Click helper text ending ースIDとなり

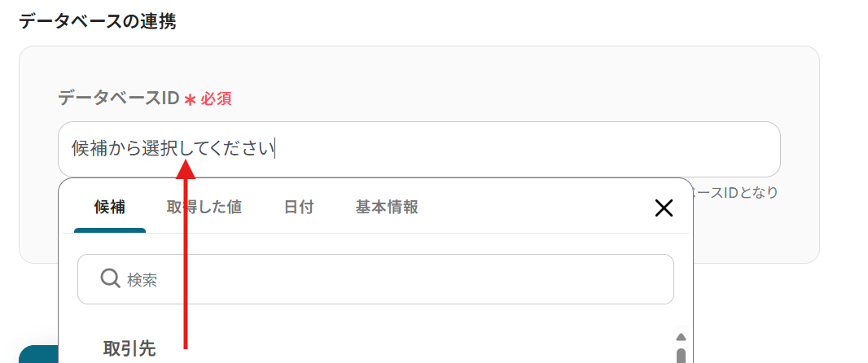point(734,193)
